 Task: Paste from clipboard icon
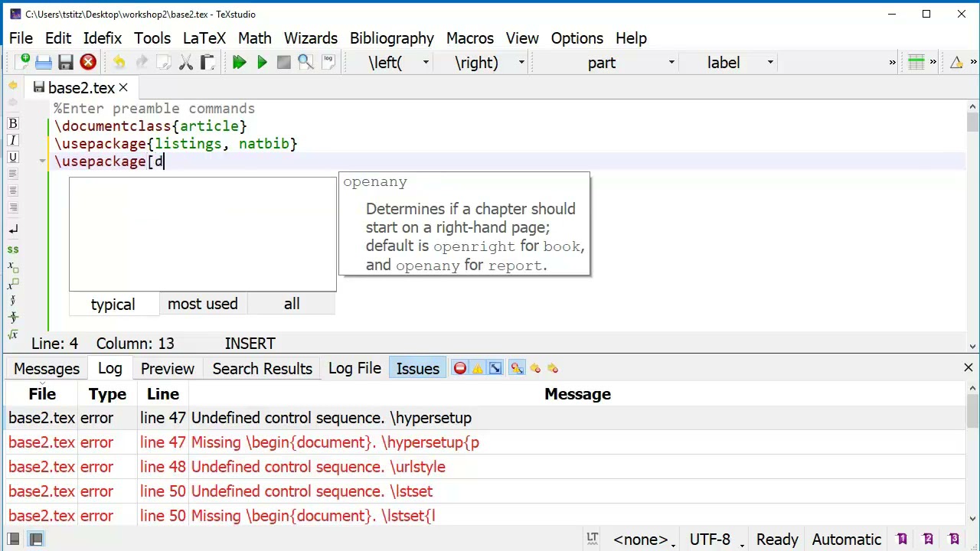[x=207, y=62]
